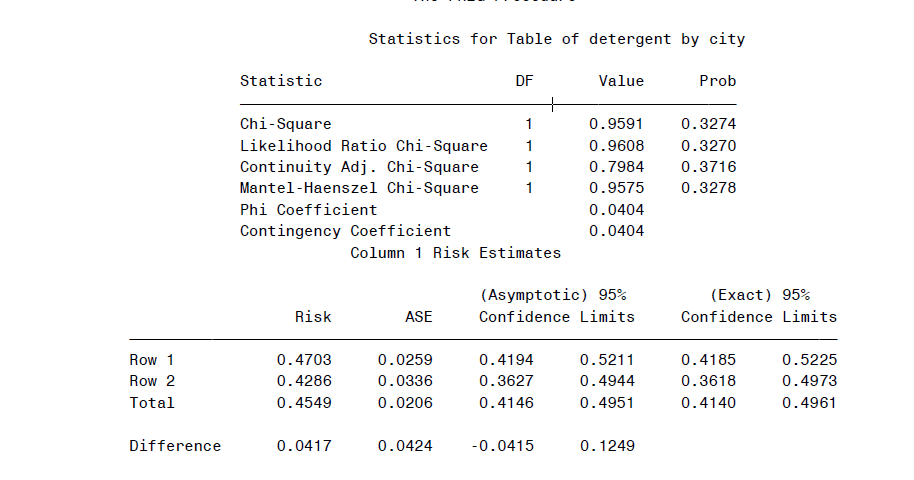Click the Prob column header
This screenshot has height=480, width=914.
point(717,81)
